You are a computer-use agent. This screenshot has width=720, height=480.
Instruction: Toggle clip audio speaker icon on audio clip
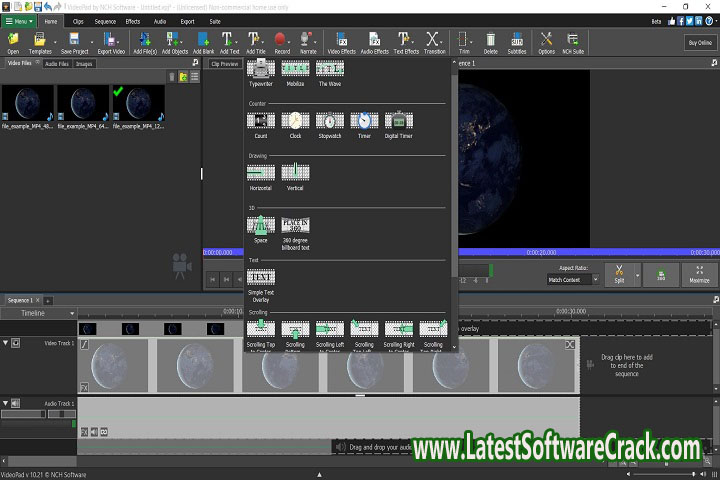click(94, 432)
